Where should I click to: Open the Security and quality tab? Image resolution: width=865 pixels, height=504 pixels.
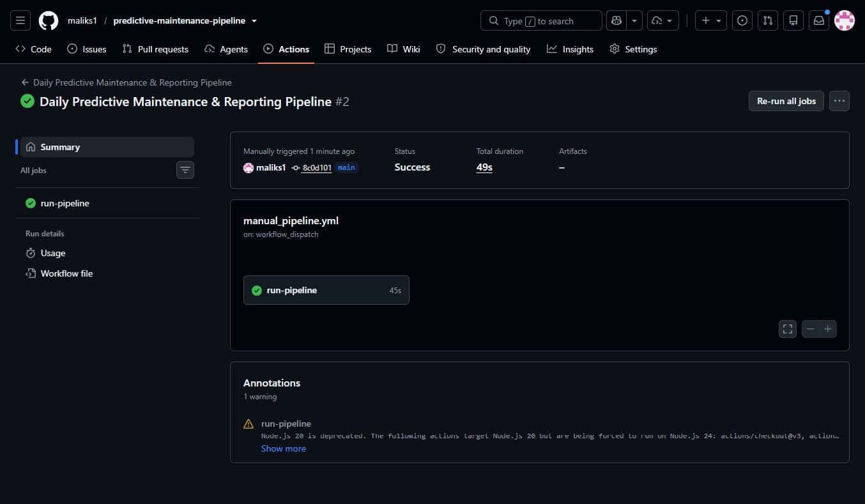(483, 49)
